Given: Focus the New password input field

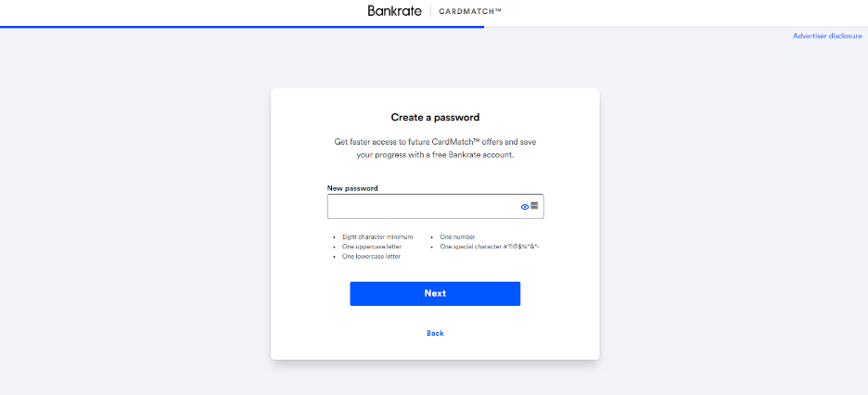Looking at the screenshot, I should (422, 207).
